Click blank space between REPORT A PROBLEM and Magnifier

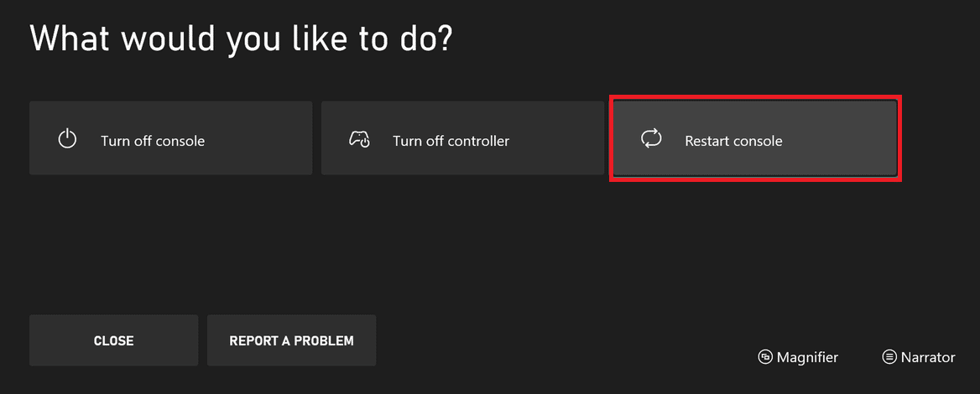click(x=562, y=342)
